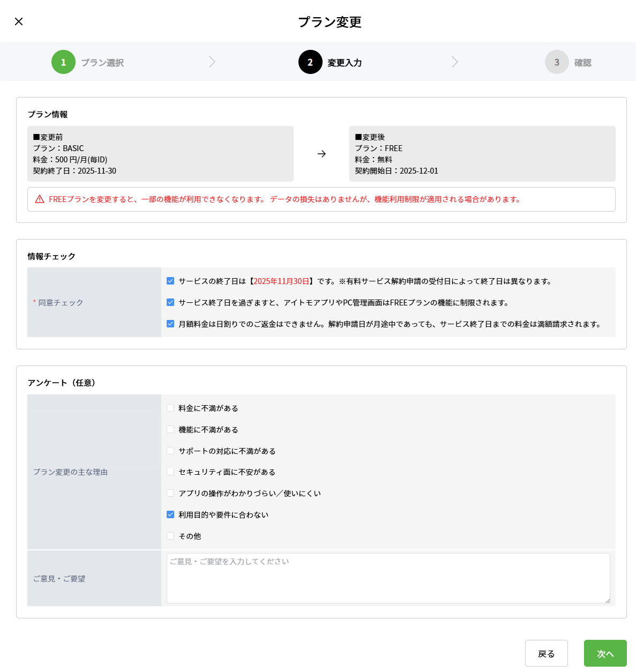
Task: Click the chevron after プラン選択 step
Action: 212,62
